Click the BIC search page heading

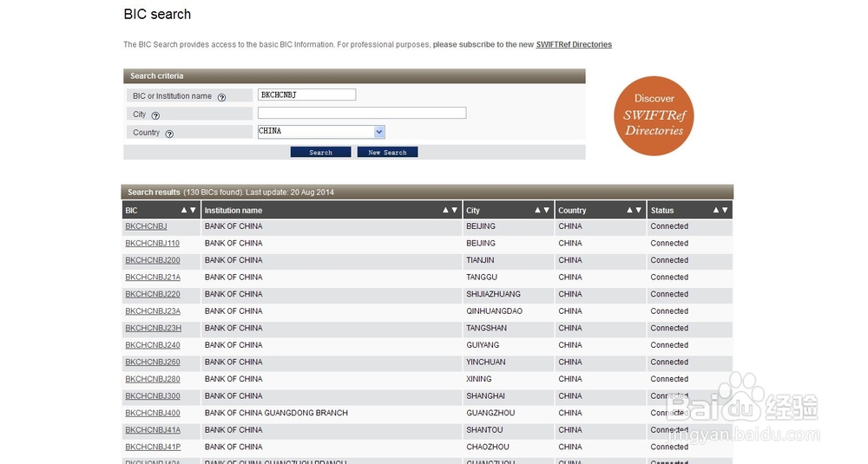(157, 15)
